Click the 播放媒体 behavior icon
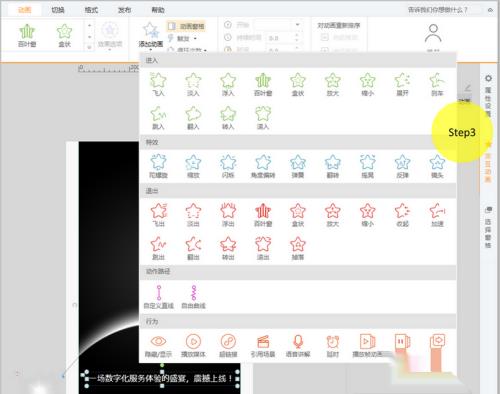 (x=193, y=345)
